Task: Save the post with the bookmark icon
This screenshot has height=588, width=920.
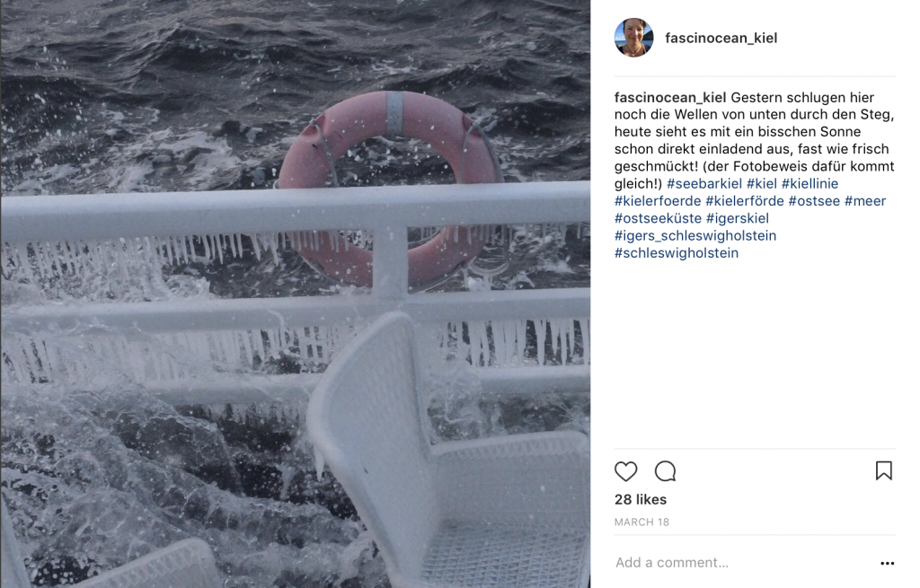Action: tap(884, 470)
